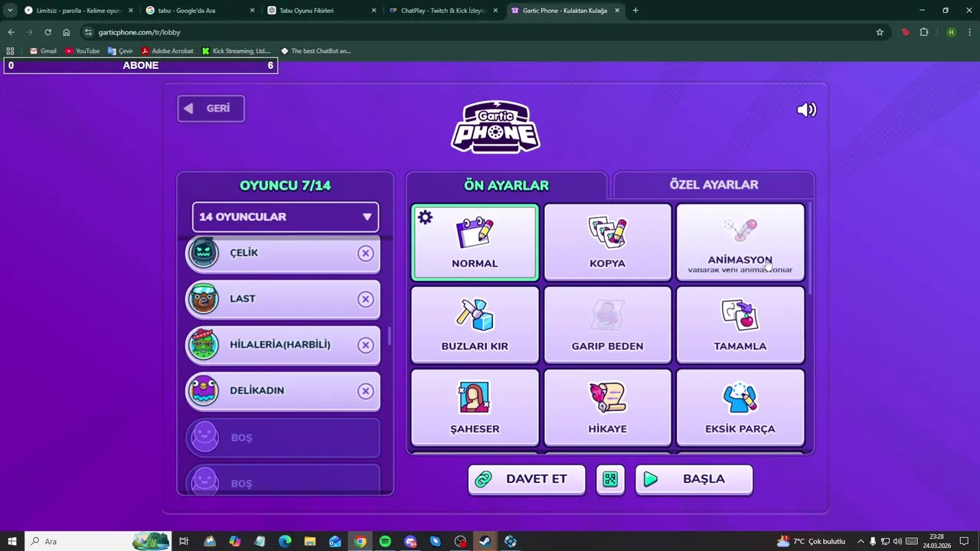Select the BUZLARI KIR mode

pyautogui.click(x=475, y=324)
